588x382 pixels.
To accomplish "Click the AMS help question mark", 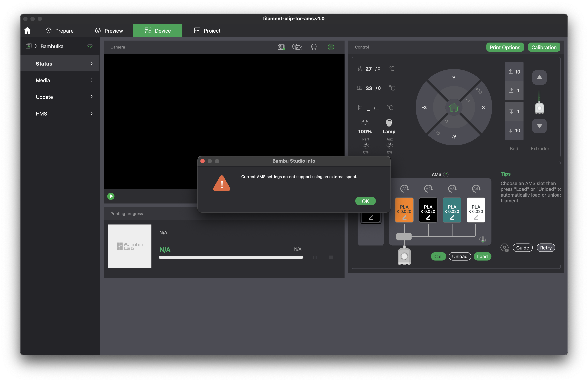I will tap(446, 174).
